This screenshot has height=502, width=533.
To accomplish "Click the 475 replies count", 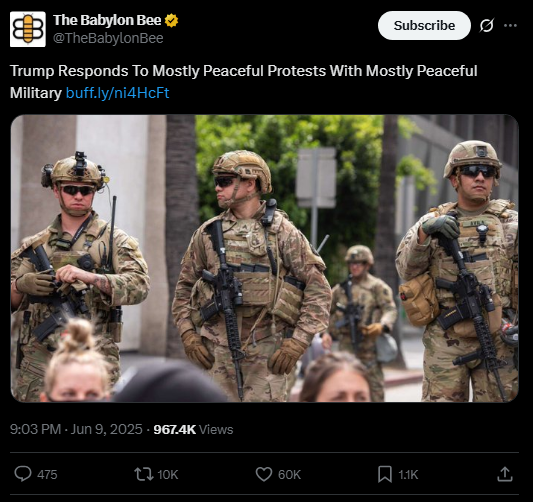I will pyautogui.click(x=47, y=474).
